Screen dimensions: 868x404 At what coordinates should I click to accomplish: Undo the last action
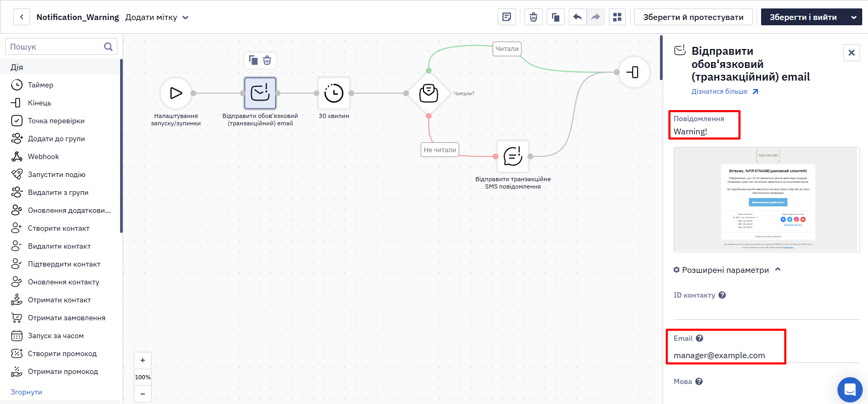(x=578, y=17)
